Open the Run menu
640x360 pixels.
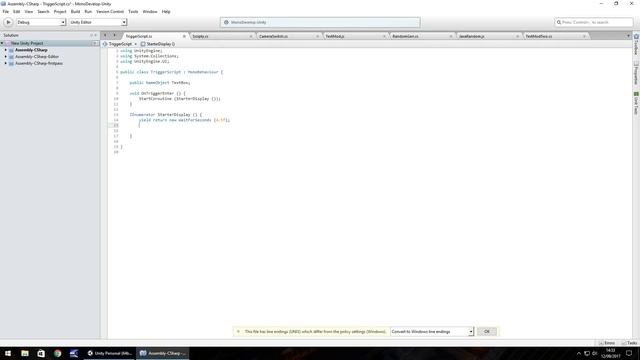[88, 12]
